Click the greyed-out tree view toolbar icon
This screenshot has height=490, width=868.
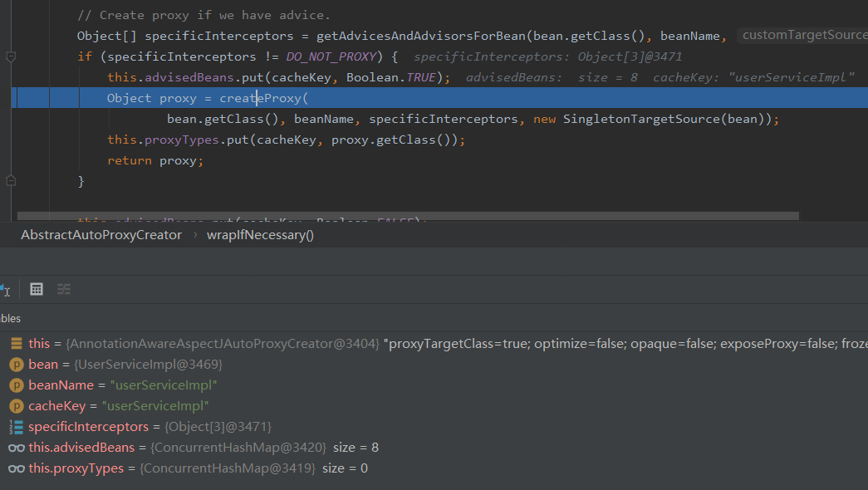click(x=64, y=289)
